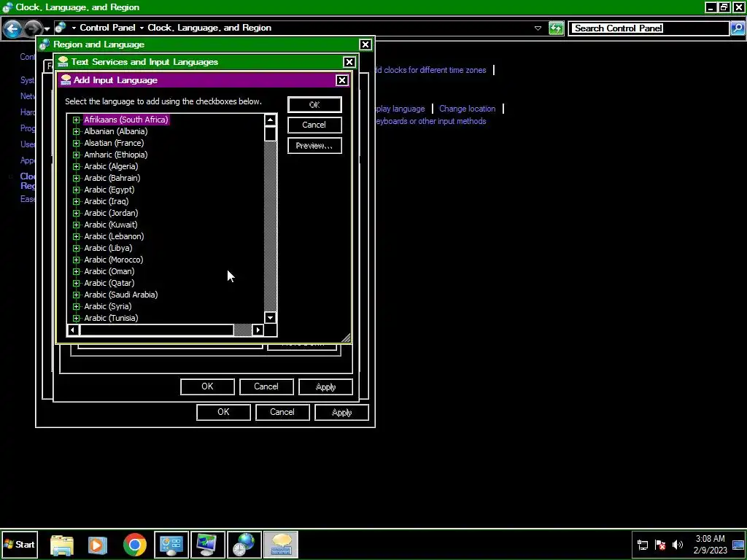Click right arrow of horizontal scrollbar
Image resolution: width=747 pixels, height=560 pixels.
[x=258, y=330]
